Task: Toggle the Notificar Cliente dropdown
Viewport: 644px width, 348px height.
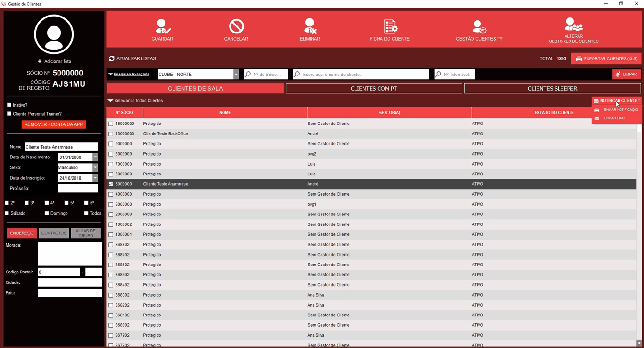Action: pos(617,101)
